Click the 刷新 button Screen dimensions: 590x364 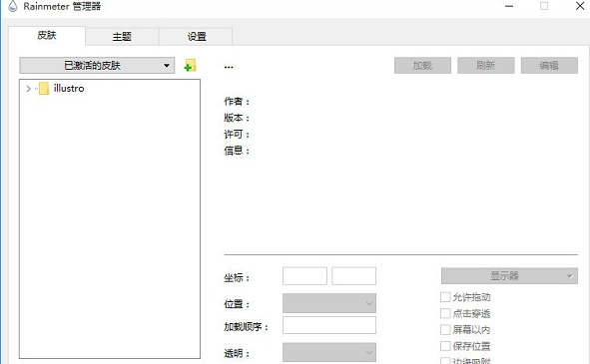[x=486, y=66]
